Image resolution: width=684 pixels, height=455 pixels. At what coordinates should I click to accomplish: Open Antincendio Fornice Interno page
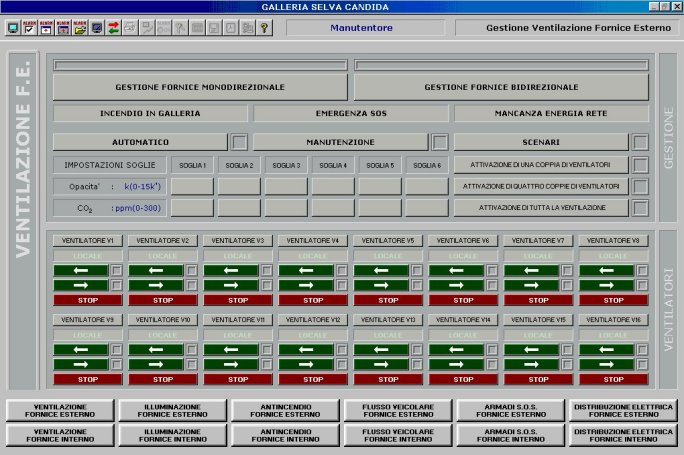[285, 435]
